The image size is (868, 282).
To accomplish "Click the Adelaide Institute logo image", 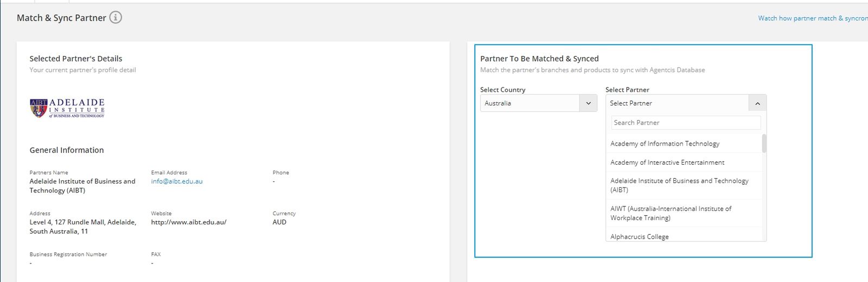I will pos(67,108).
